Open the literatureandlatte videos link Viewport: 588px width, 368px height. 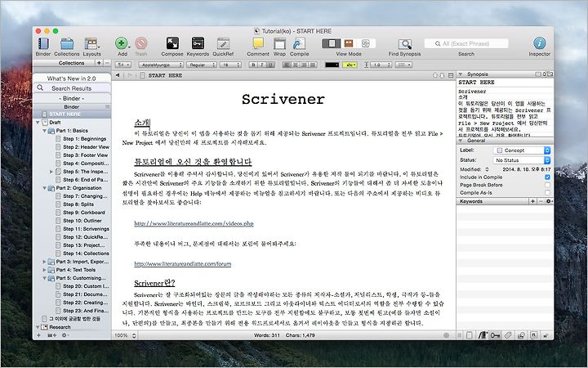(194, 223)
